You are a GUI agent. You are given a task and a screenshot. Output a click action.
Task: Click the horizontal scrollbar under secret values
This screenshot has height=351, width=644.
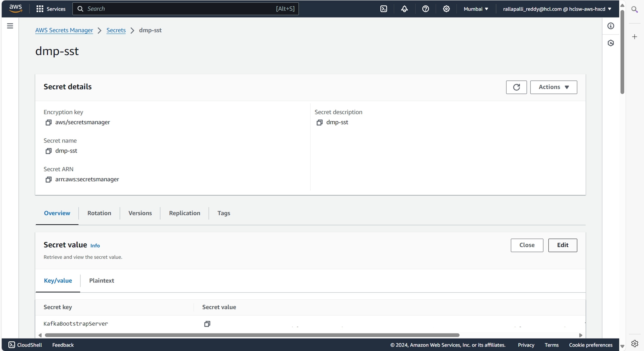(x=252, y=335)
